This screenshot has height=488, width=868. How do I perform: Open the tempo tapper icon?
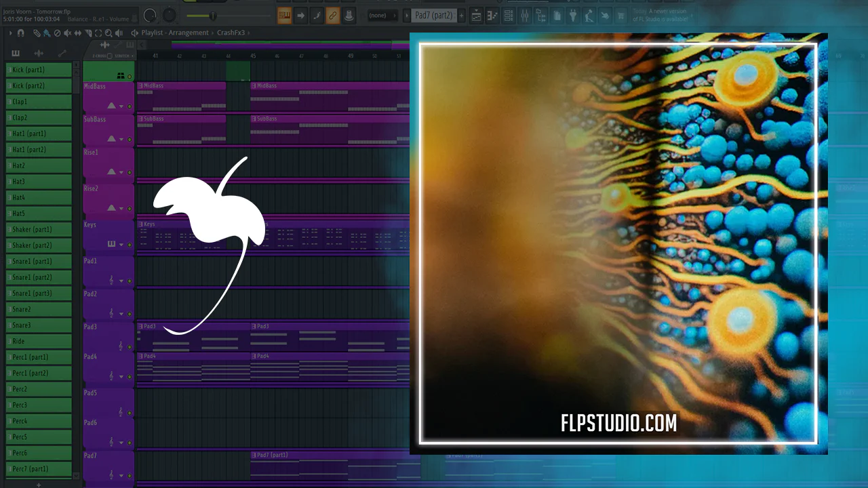[589, 16]
